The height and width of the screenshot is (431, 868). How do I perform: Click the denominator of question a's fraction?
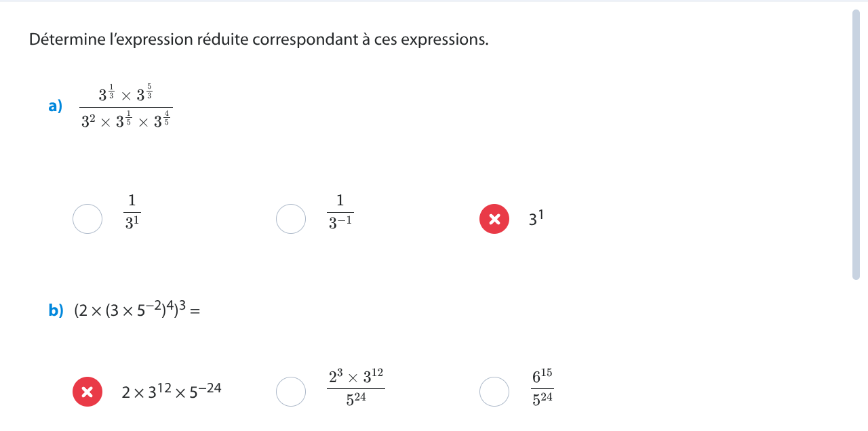pyautogui.click(x=125, y=120)
